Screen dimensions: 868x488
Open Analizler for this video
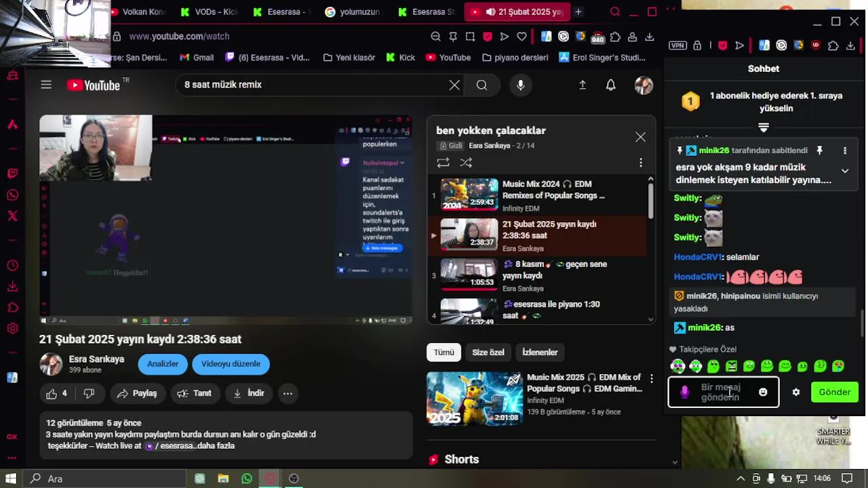[x=163, y=364]
